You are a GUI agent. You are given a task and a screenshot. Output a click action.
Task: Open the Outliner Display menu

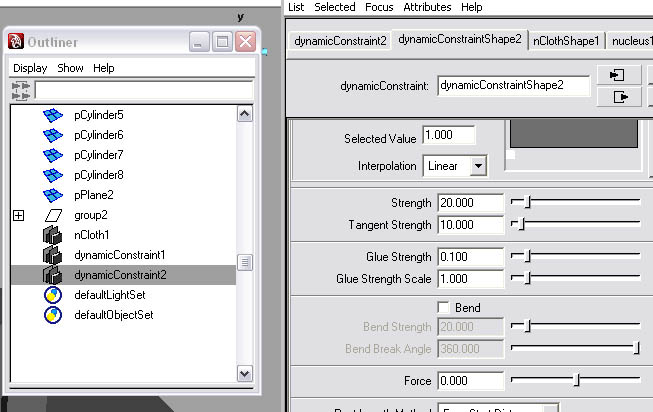point(30,68)
